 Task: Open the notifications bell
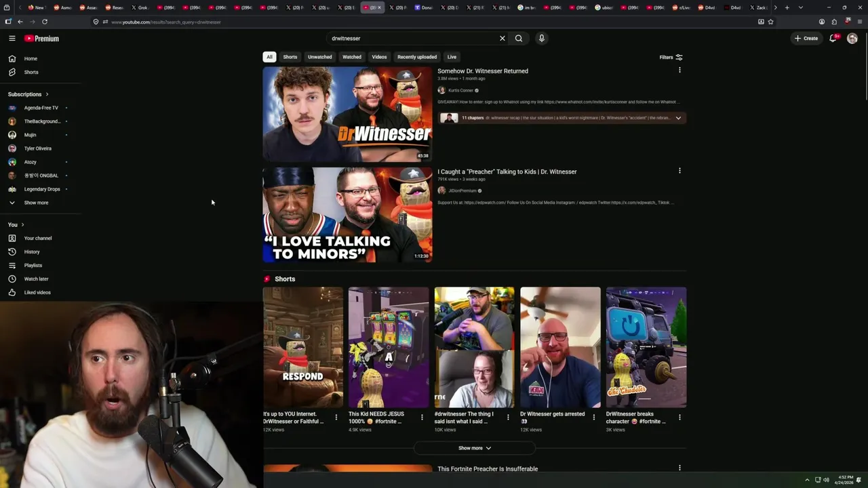tap(833, 39)
